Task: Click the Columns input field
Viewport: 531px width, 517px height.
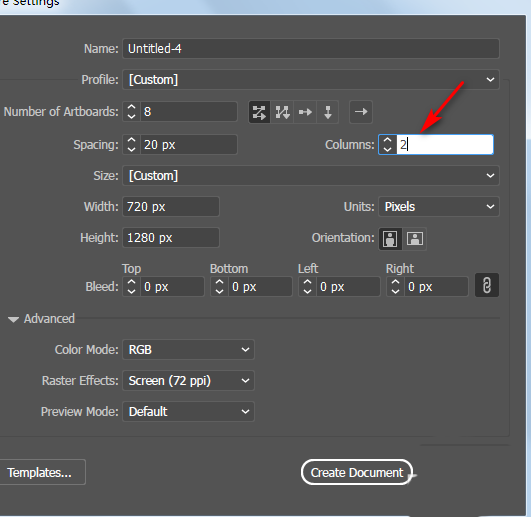Action: pyautogui.click(x=445, y=145)
